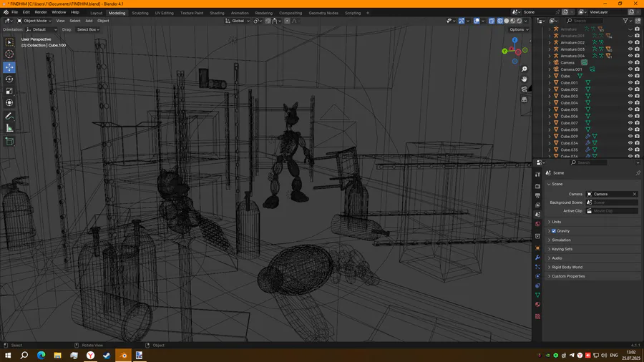Screen dimensions: 644x362
Task: Hide Armature.003 in viewport
Action: click(x=630, y=49)
